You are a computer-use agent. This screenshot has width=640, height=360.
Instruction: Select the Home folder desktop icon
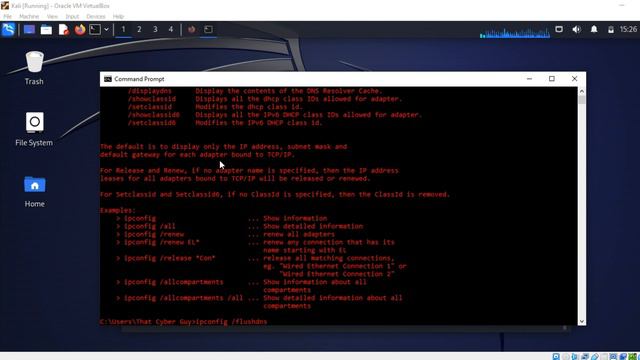click(34, 191)
